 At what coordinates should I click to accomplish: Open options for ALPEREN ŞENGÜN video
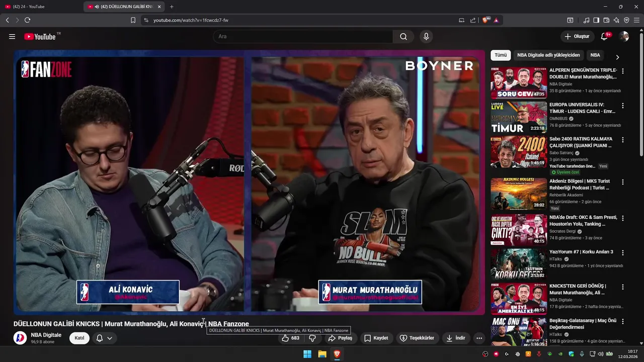tap(623, 71)
